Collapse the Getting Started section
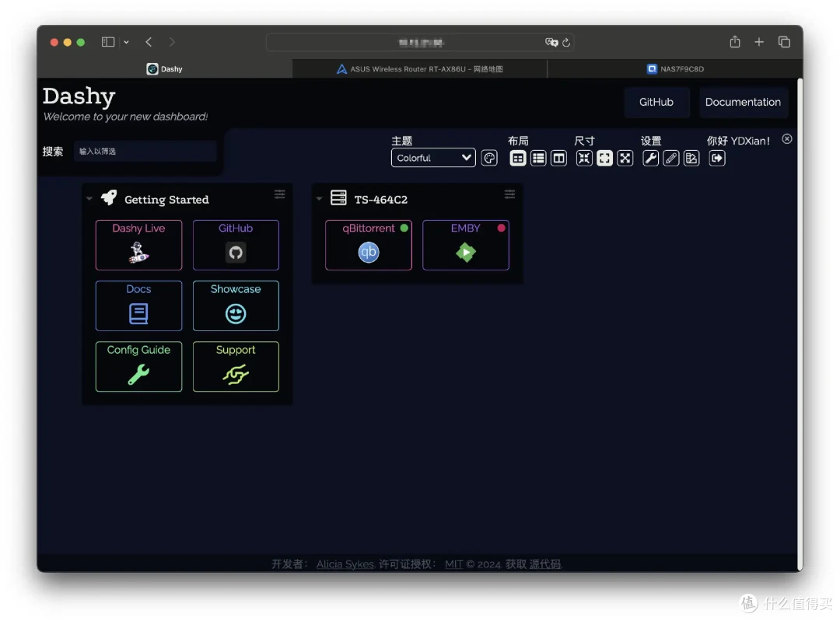 click(89, 199)
